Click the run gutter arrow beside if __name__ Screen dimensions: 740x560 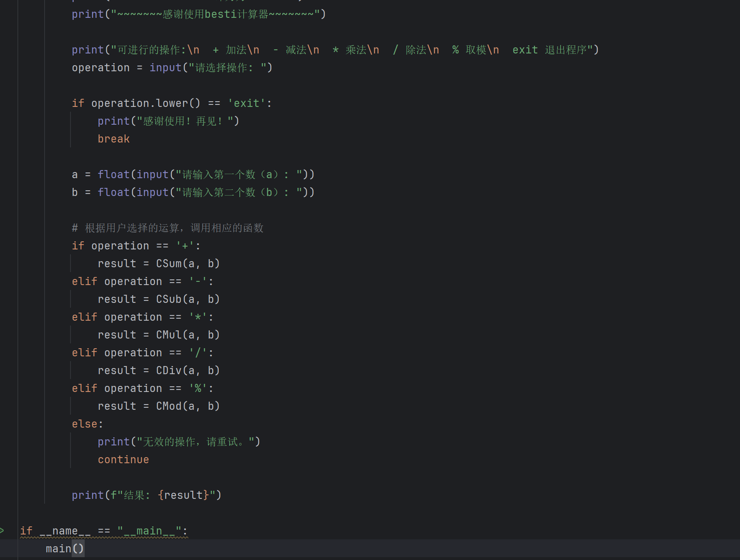click(2, 530)
